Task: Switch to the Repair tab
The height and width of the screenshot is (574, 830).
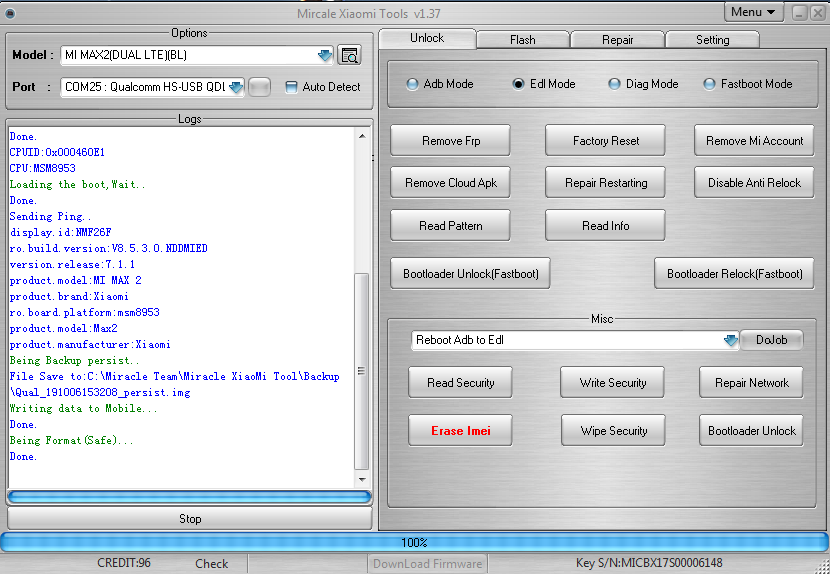Action: pyautogui.click(x=617, y=40)
